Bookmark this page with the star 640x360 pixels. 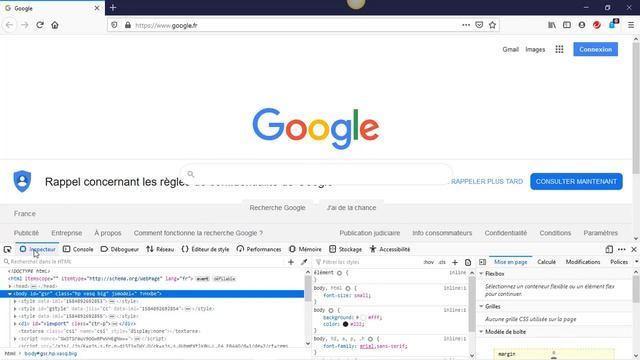493,25
